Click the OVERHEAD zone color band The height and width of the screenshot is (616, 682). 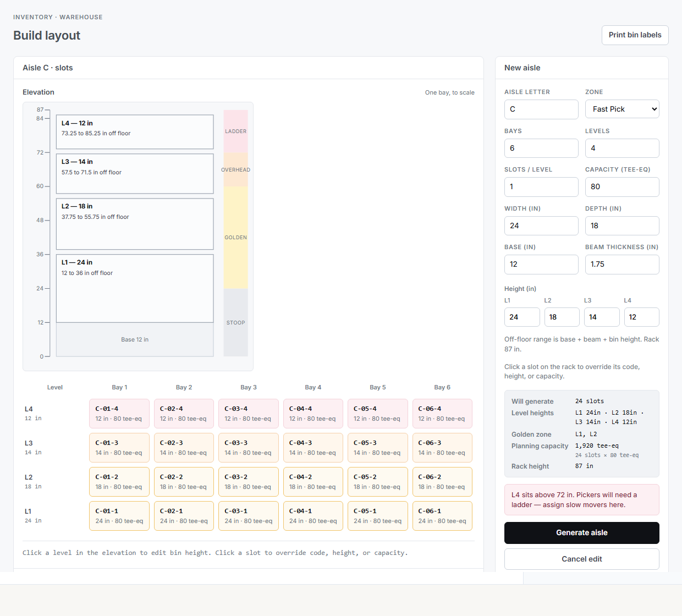pyautogui.click(x=236, y=169)
